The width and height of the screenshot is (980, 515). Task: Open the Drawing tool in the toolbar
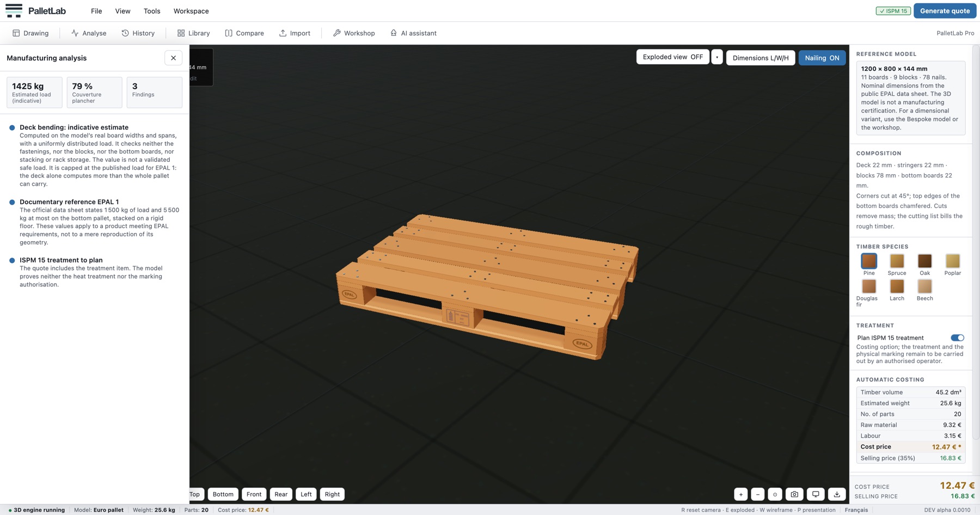[30, 33]
